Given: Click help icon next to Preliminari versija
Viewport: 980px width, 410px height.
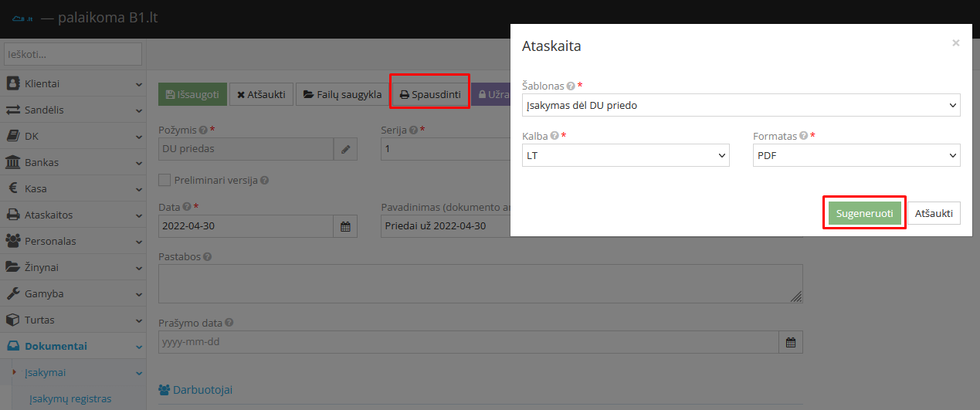Looking at the screenshot, I should point(264,180).
